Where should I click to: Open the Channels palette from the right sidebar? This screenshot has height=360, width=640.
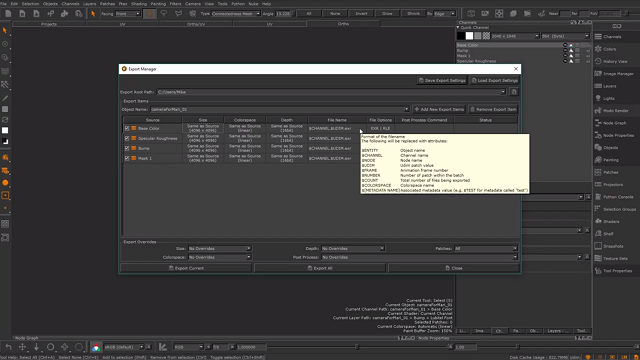[612, 37]
